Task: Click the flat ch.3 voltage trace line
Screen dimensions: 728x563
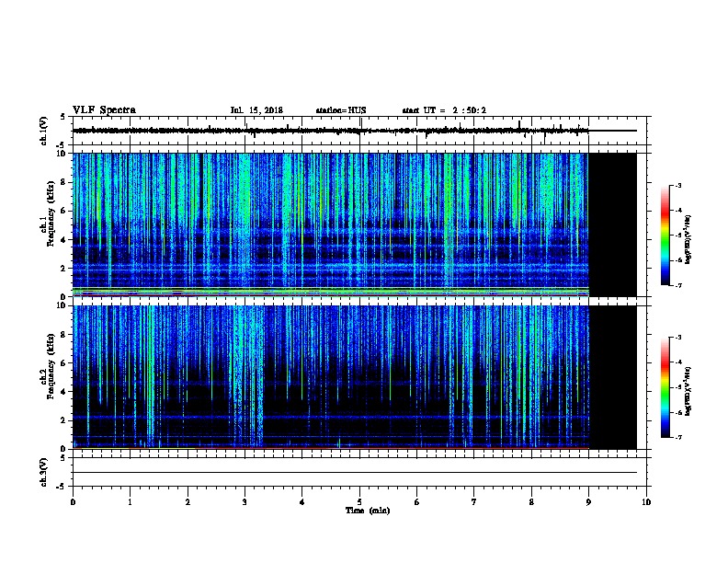Action: click(355, 473)
